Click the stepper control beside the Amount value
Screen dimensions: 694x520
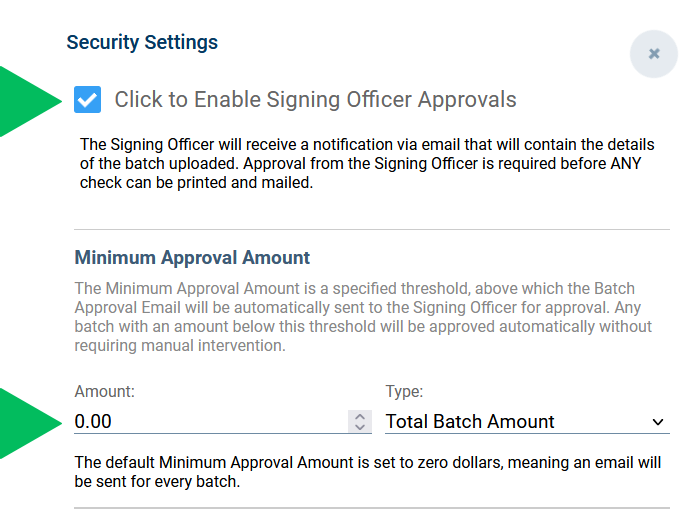pos(360,421)
